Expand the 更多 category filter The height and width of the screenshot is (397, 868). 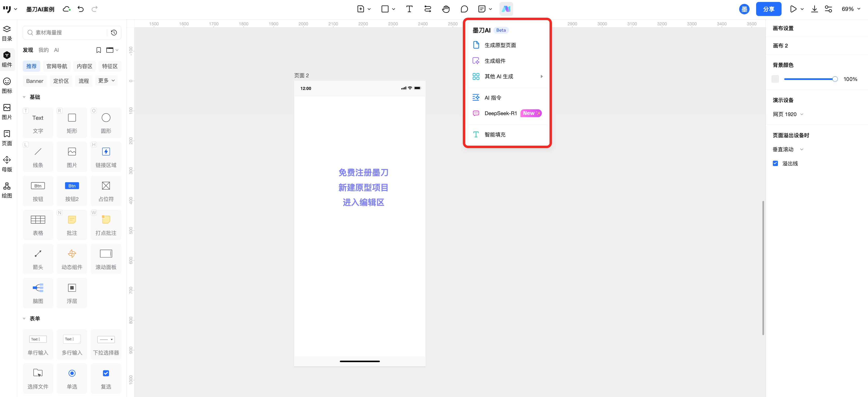coord(106,81)
